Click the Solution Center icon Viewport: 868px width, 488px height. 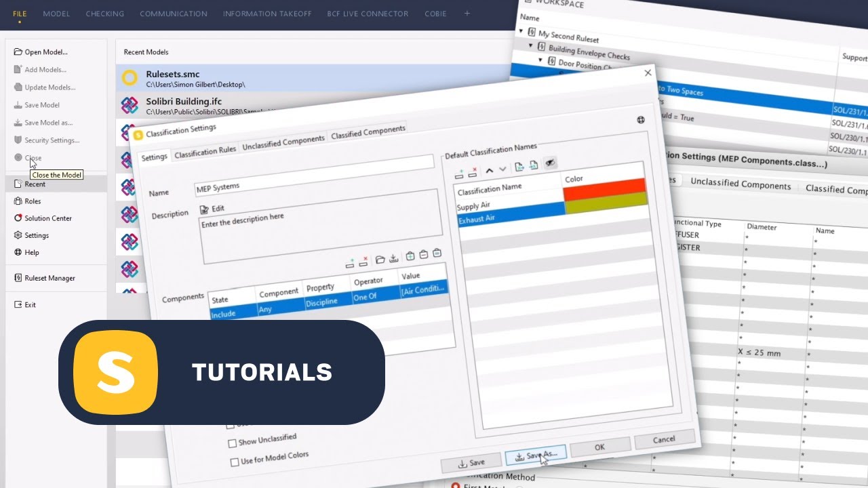[x=18, y=218]
